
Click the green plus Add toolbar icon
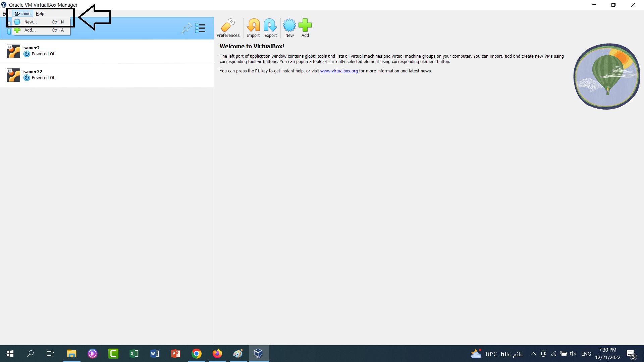click(x=305, y=28)
